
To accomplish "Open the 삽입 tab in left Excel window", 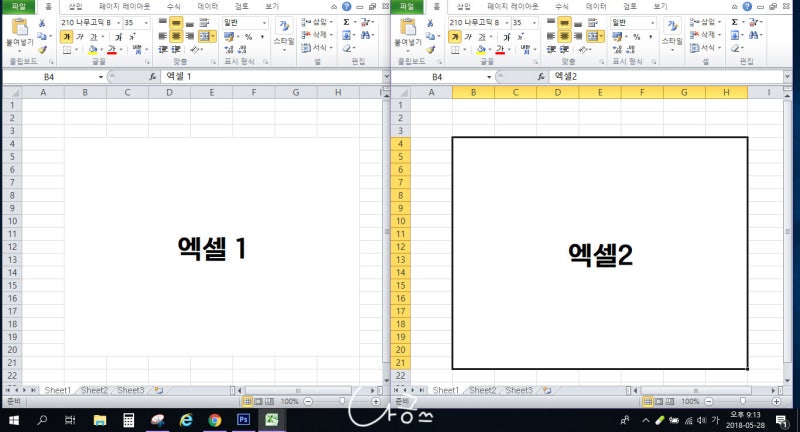I will point(75,6).
